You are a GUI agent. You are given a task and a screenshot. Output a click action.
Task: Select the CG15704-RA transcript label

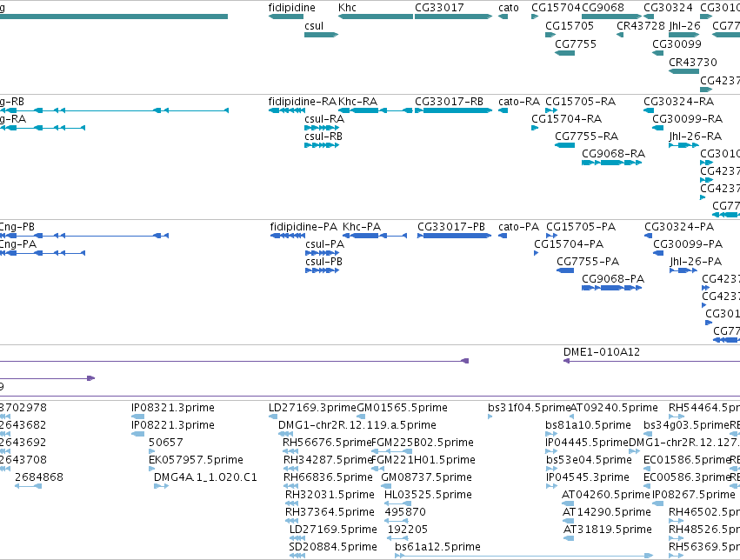point(566,119)
